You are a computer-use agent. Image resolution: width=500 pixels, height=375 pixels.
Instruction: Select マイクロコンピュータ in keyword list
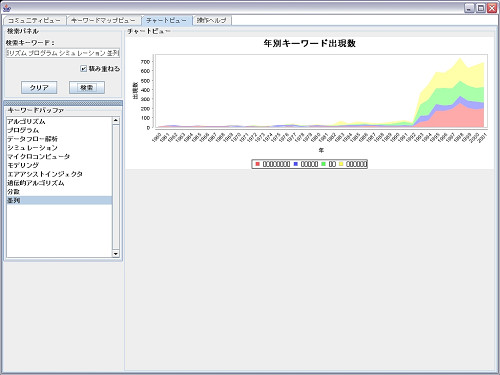point(59,157)
